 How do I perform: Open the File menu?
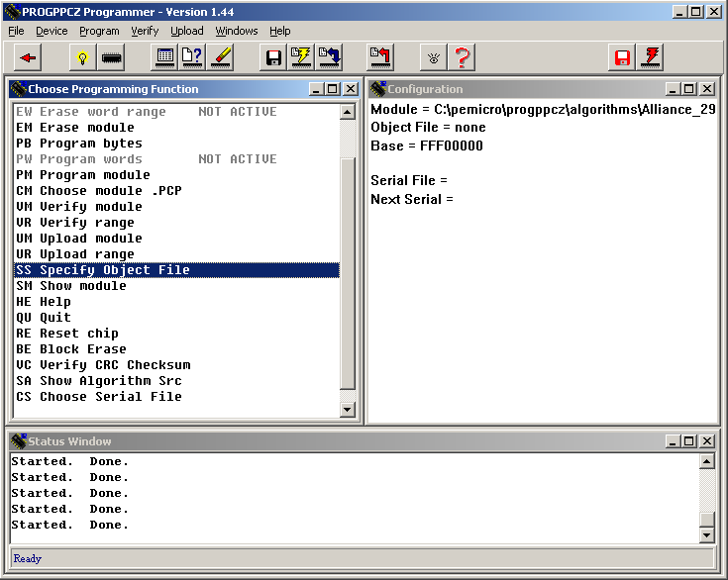tap(16, 31)
